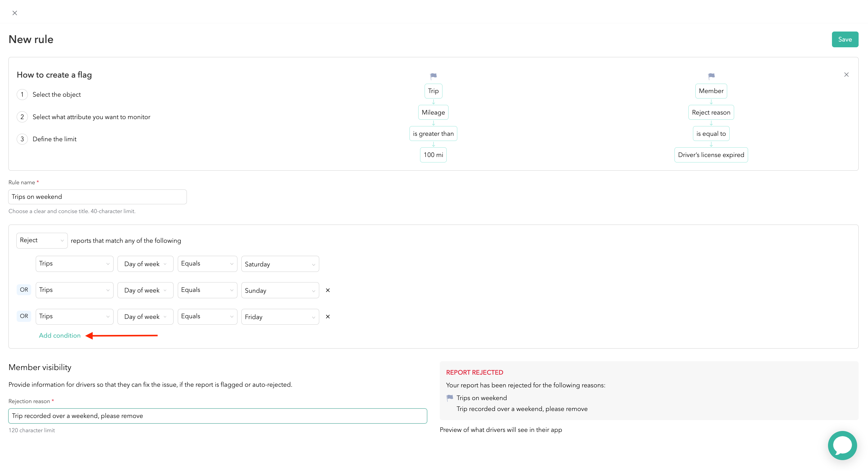
Task: Click the flag icon in rejection preview
Action: tap(449, 398)
